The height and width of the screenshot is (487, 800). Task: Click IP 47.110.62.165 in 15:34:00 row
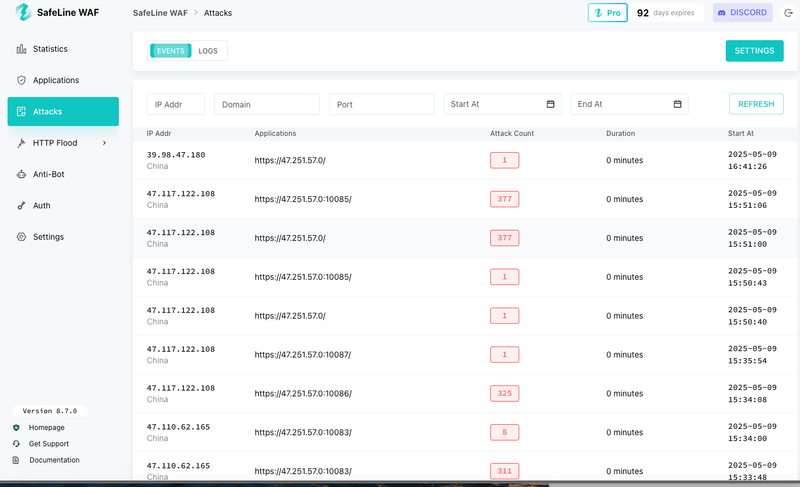coord(178,427)
